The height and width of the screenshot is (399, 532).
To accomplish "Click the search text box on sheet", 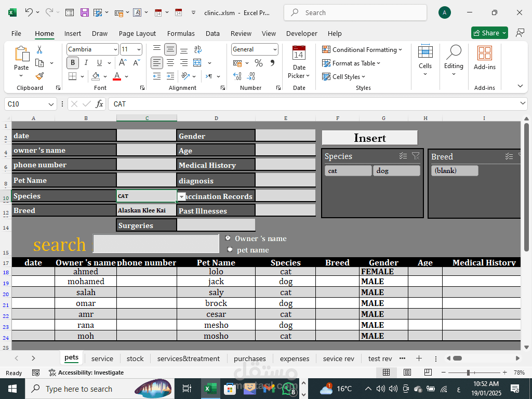I will click(x=156, y=243).
